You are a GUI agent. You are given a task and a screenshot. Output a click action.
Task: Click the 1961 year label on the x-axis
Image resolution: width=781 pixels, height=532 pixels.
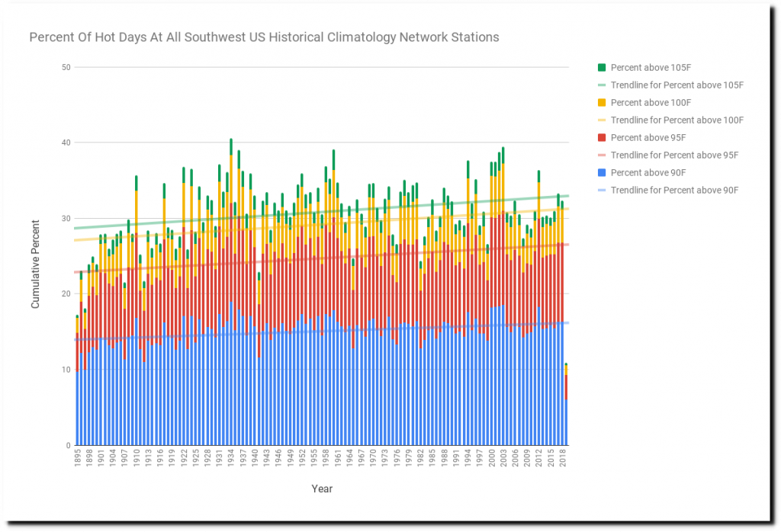click(x=337, y=458)
